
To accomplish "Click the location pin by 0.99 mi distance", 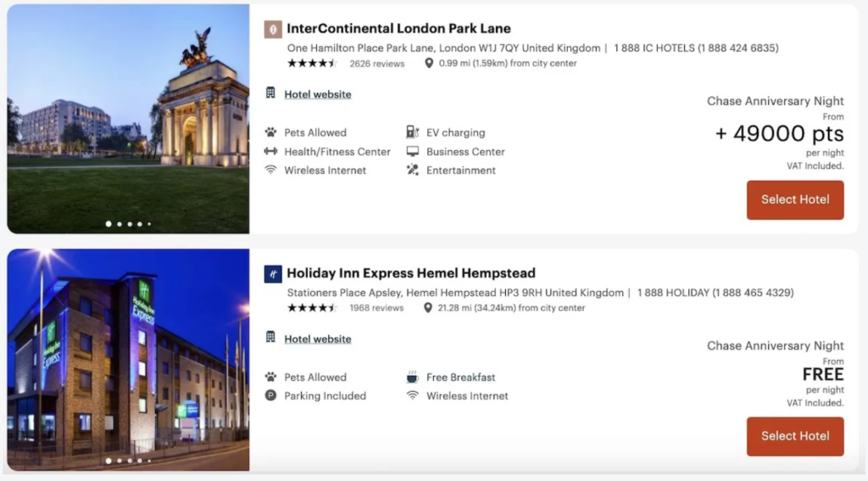I will click(x=428, y=63).
